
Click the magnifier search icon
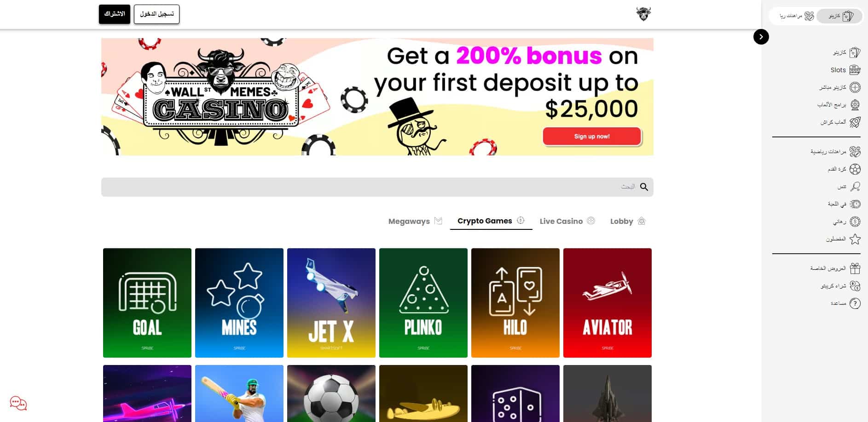(644, 187)
